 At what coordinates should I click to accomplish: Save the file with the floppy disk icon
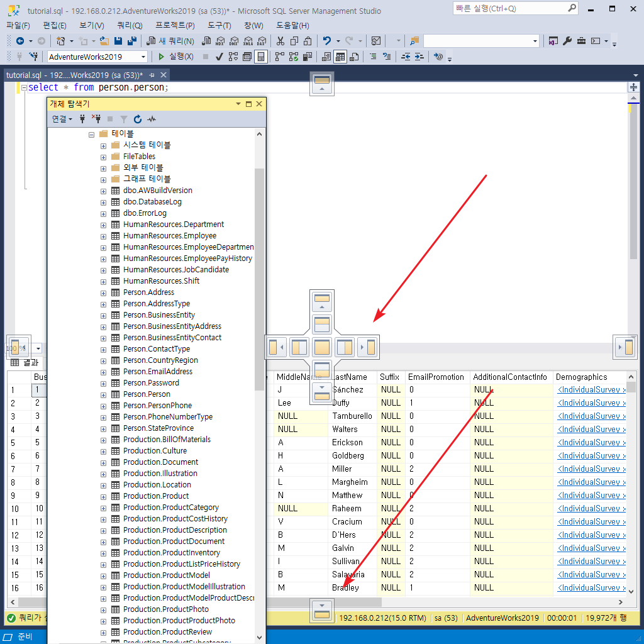(118, 41)
